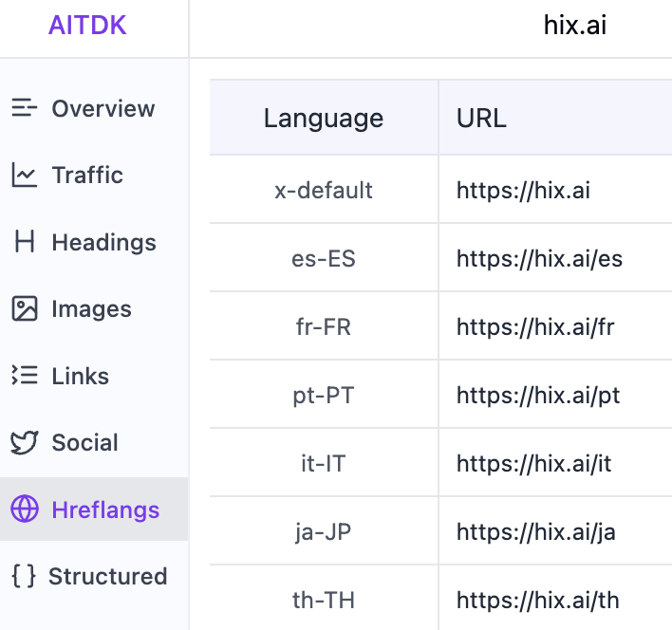Click the Traffic chart icon

coord(24,176)
